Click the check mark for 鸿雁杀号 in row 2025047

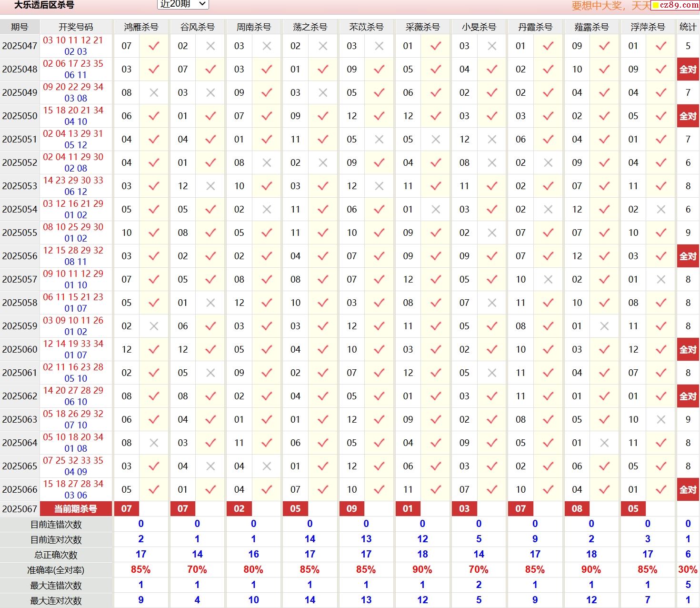(x=154, y=46)
